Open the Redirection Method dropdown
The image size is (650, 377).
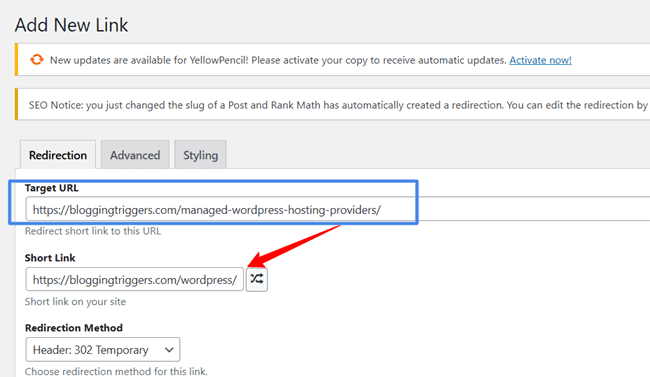[102, 350]
